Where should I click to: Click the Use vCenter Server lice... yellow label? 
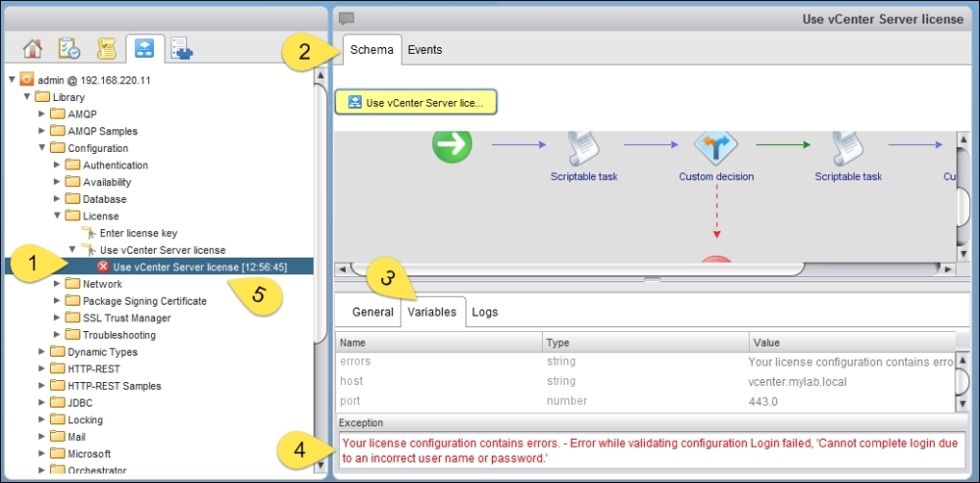[416, 103]
